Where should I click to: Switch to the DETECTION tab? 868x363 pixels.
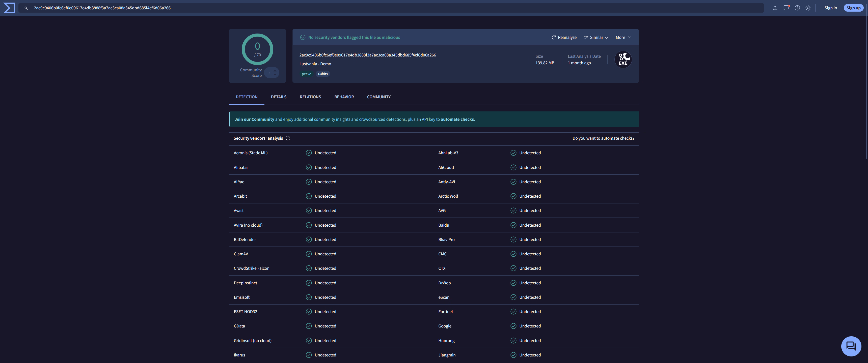pos(247,97)
